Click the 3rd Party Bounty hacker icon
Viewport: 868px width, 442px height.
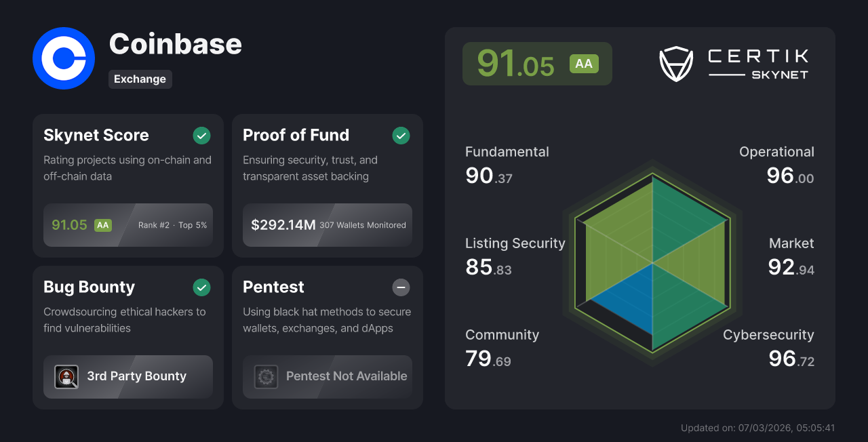coord(66,377)
